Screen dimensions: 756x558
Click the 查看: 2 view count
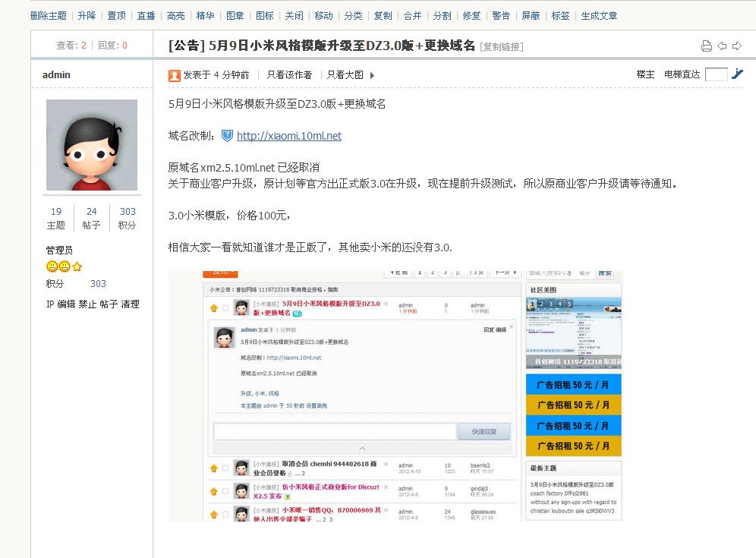click(x=71, y=46)
